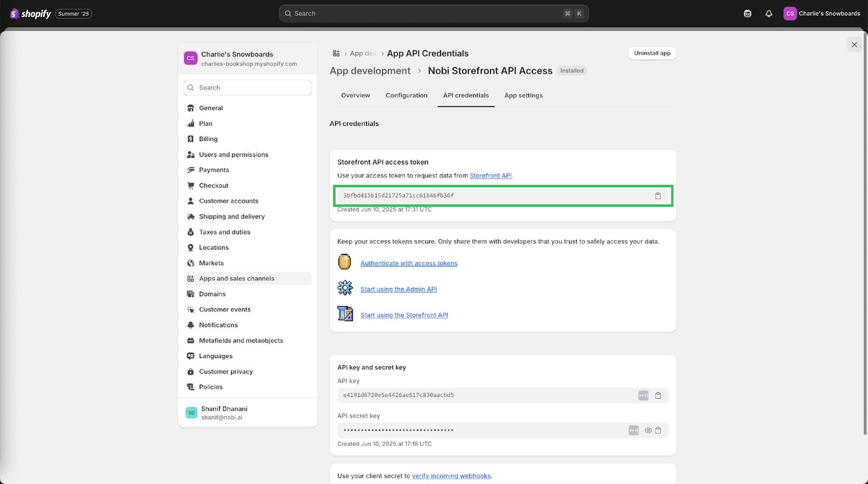Reveal the API secret key with eye icon
Image resolution: width=868 pixels, height=484 pixels.
tap(648, 431)
